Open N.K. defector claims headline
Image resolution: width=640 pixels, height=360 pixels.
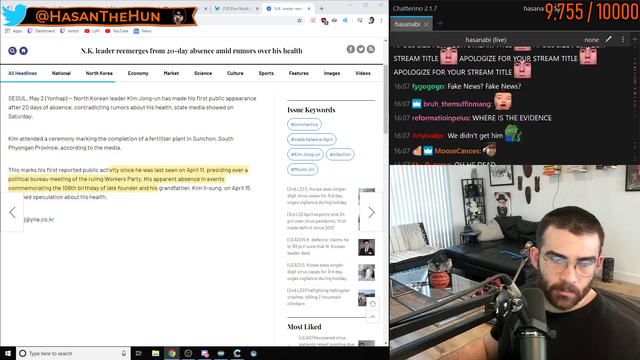click(x=318, y=246)
